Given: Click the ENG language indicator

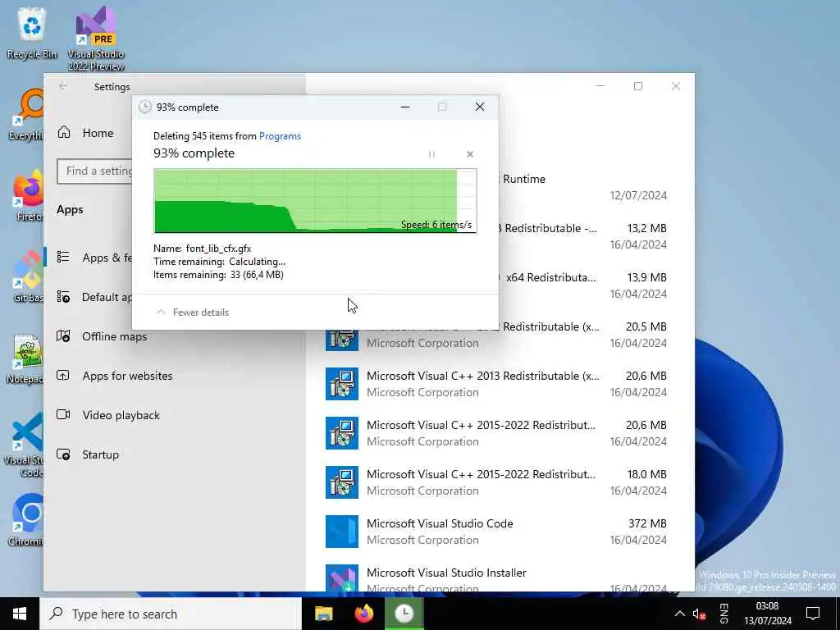Looking at the screenshot, I should [724, 614].
